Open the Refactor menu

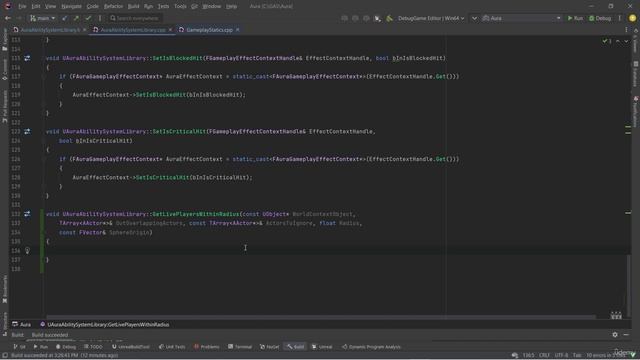113,6
